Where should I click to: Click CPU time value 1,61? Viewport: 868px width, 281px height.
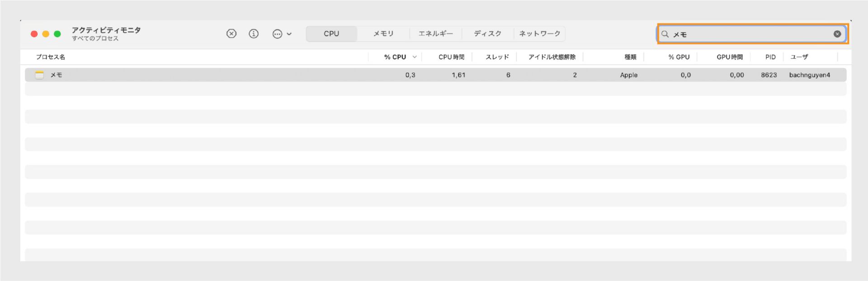click(x=458, y=75)
